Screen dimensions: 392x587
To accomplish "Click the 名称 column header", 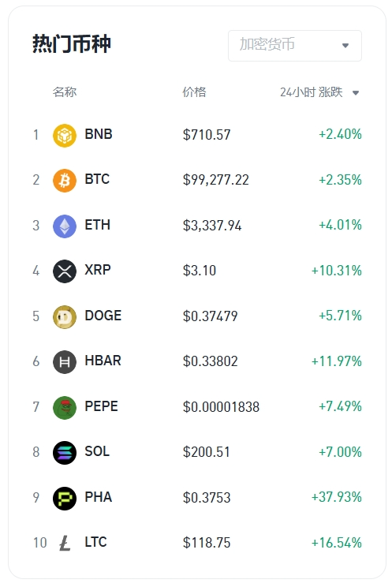I will coord(65,92).
